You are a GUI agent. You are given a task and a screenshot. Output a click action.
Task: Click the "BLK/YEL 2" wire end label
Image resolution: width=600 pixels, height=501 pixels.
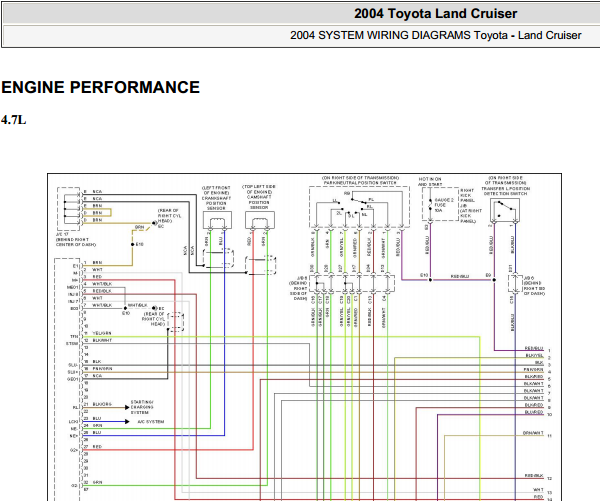(537, 356)
